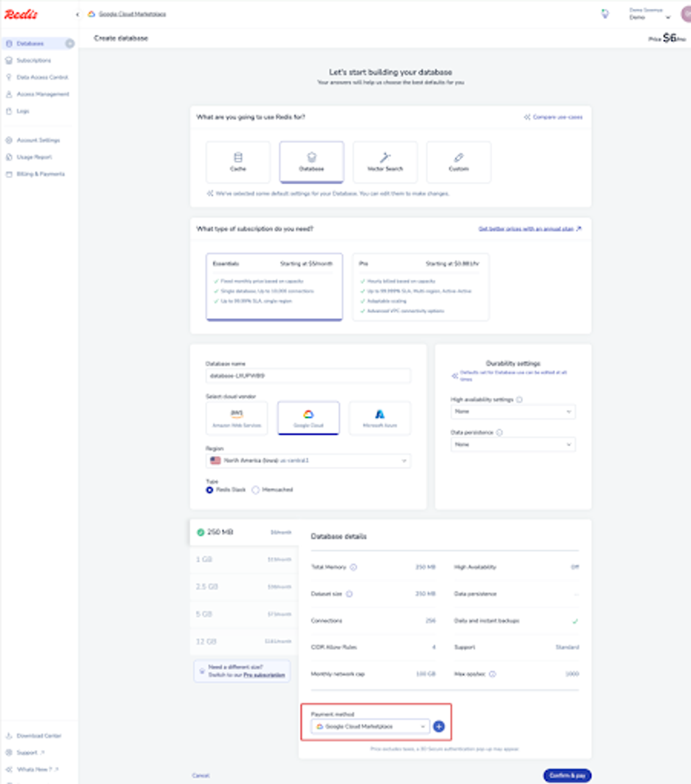
Task: Choose the Vector Search use case icon
Action: (x=385, y=157)
